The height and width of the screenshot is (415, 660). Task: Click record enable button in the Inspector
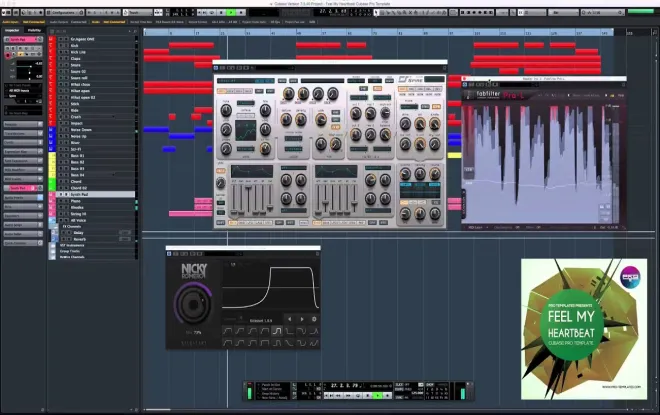pos(8,55)
